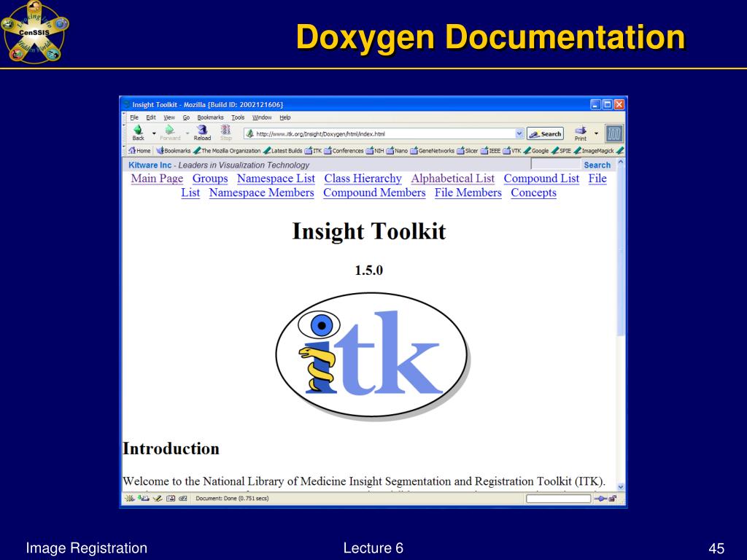The height and width of the screenshot is (560, 747).
Task: Open the ITK bookmark folder
Action: pos(313,150)
